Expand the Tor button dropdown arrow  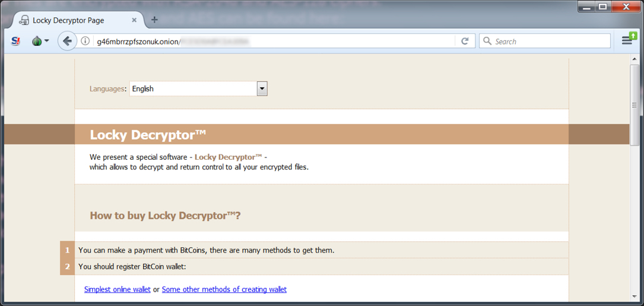click(47, 41)
